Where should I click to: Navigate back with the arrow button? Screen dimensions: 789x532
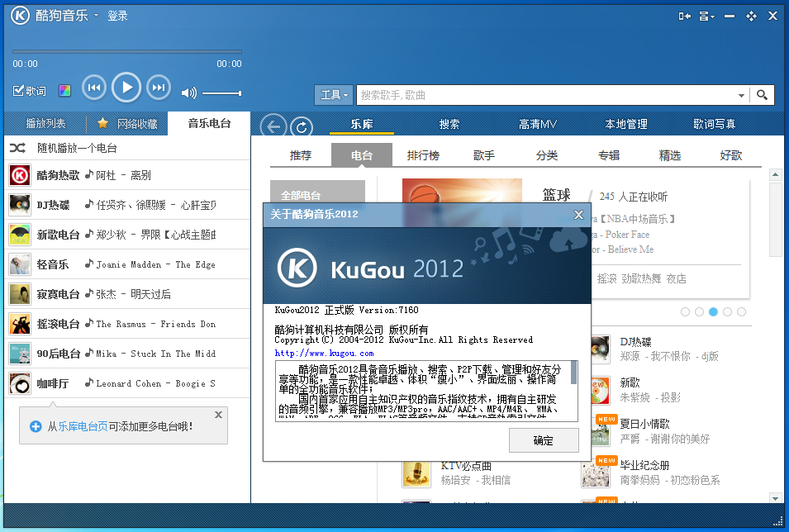click(273, 126)
